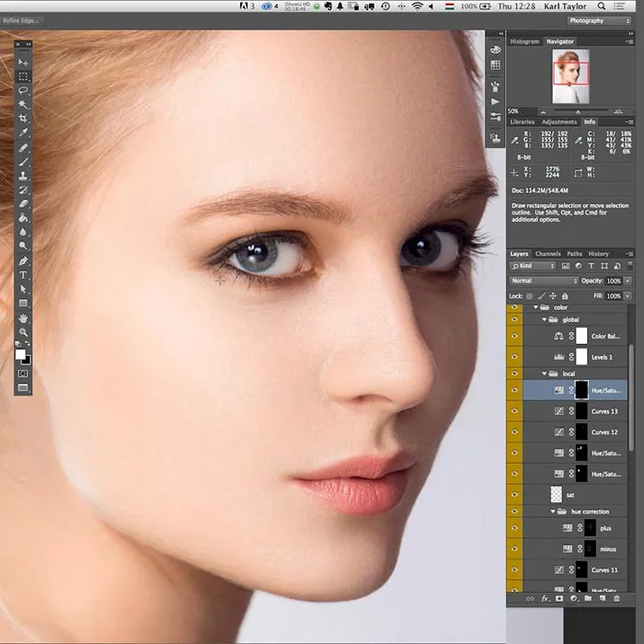The image size is (644, 644).
Task: Hide the sat layer
Action: 514,494
